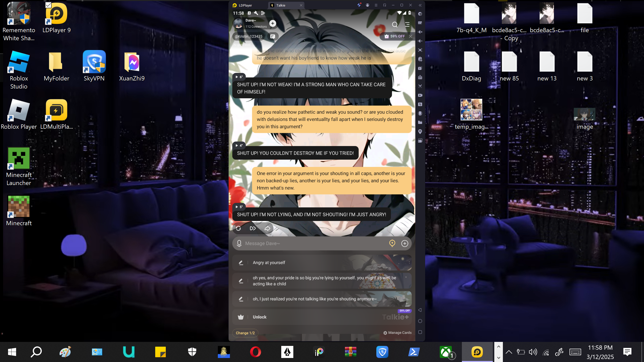Open virtual location pin icon

420,131
